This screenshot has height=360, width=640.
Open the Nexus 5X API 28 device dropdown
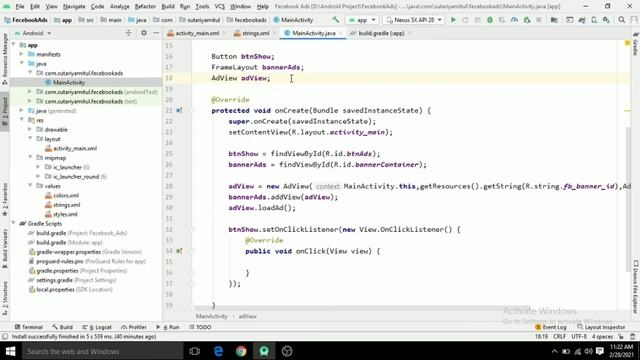tap(414, 20)
